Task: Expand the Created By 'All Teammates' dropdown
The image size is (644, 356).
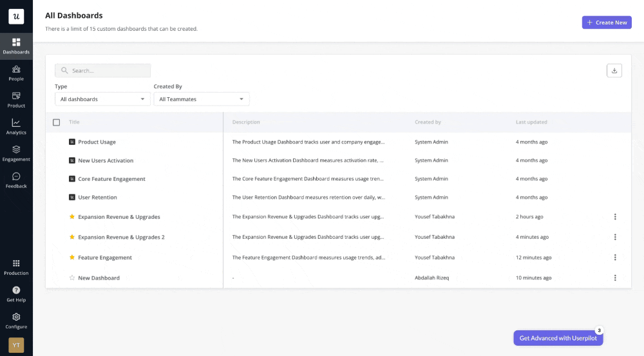Action: (201, 99)
